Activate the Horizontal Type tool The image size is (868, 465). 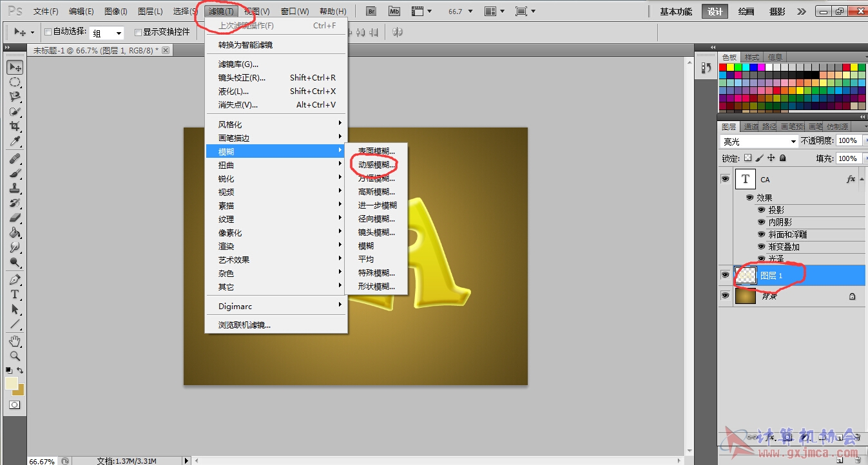tap(15, 294)
